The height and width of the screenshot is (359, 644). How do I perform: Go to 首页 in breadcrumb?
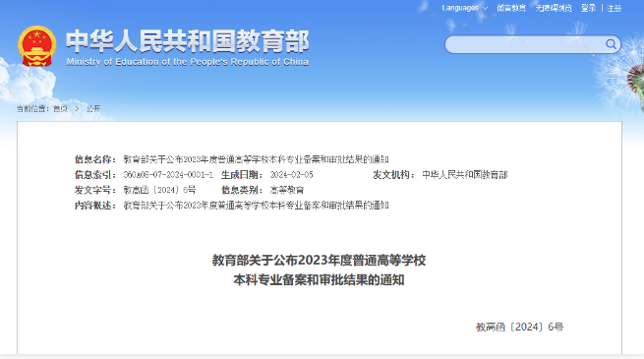60,108
